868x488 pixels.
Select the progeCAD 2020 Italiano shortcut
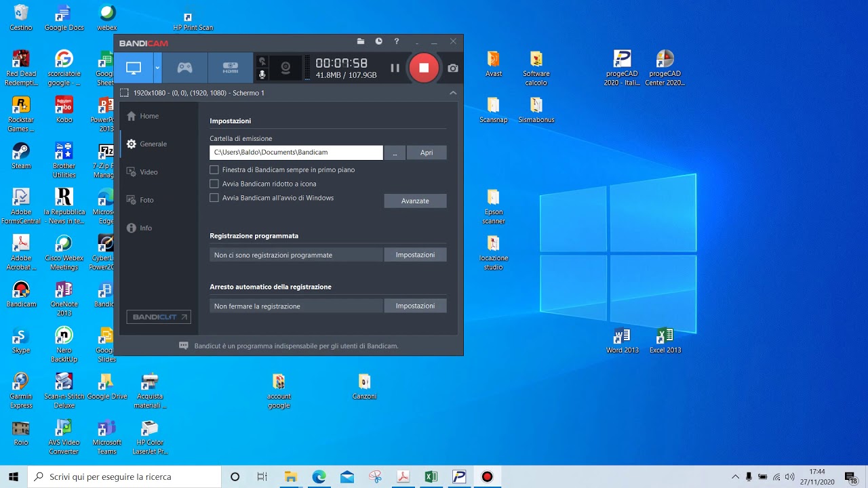[622, 68]
